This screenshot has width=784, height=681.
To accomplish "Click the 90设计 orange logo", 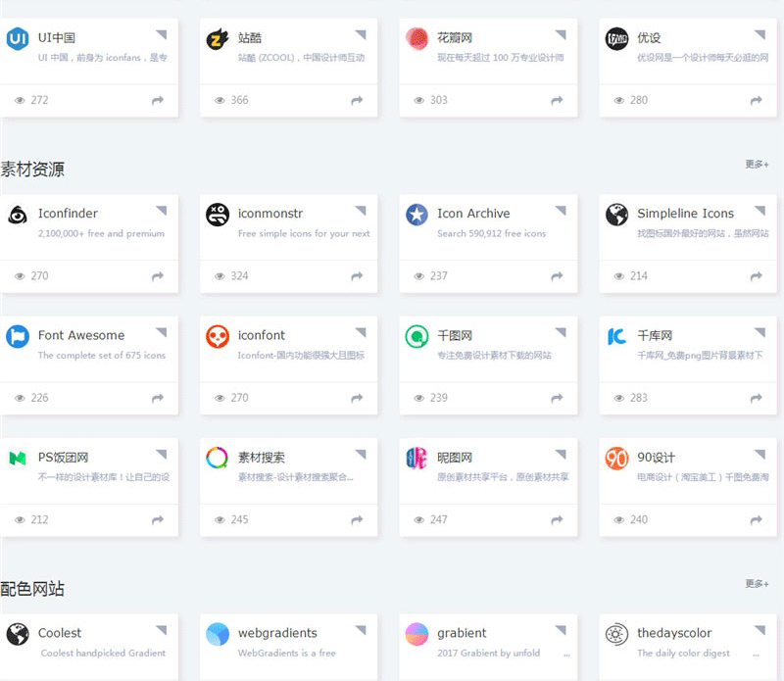I will pos(617,458).
